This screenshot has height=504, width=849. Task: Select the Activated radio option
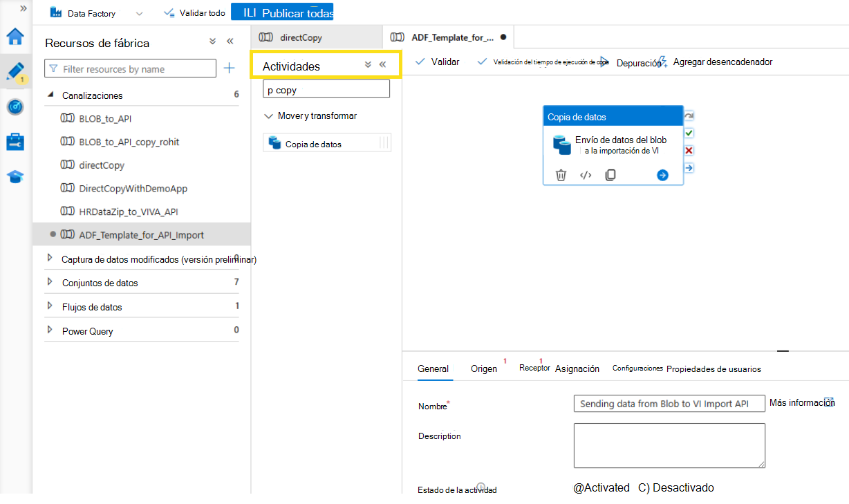pos(601,487)
